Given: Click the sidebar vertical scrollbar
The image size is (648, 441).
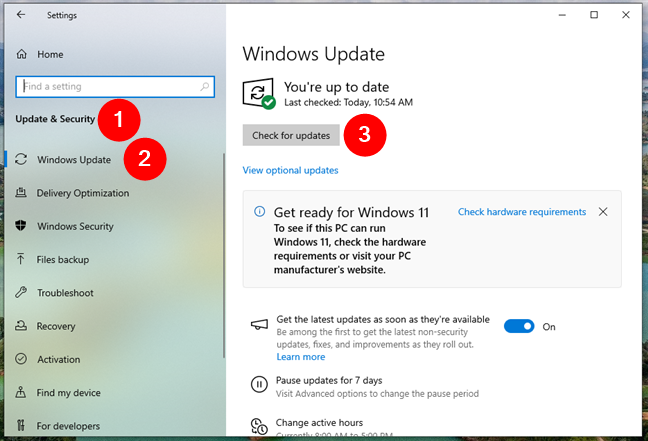Looking at the screenshot, I should coord(224,255).
